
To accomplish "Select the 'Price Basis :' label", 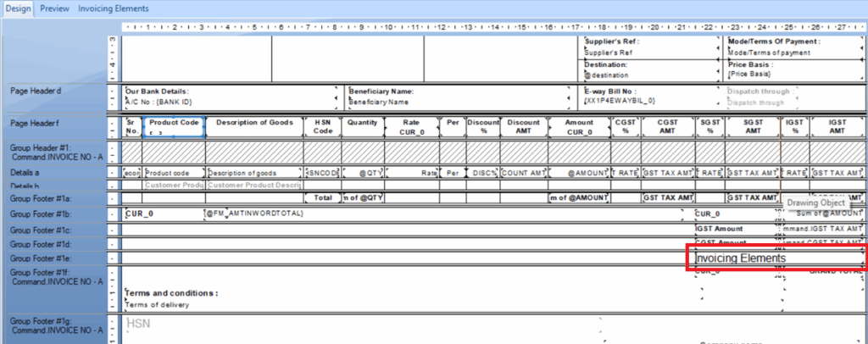I will 750,64.
